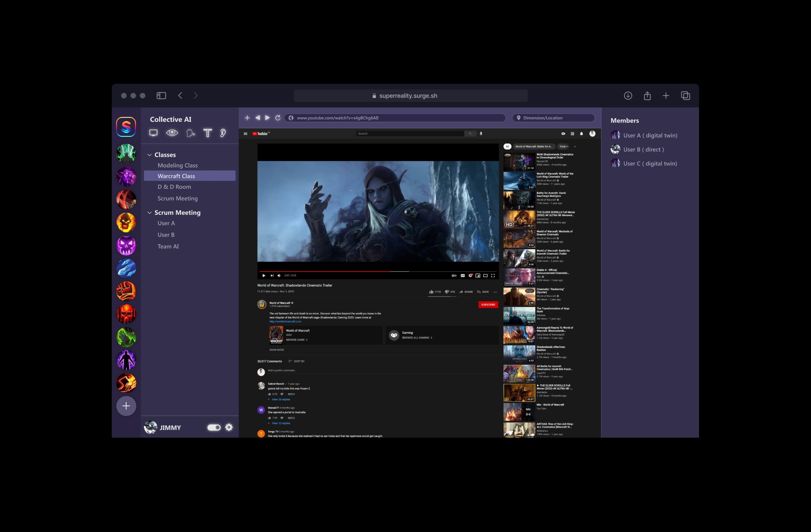Click the Dimension/Location field
Image resolution: width=811 pixels, height=532 pixels.
point(553,118)
